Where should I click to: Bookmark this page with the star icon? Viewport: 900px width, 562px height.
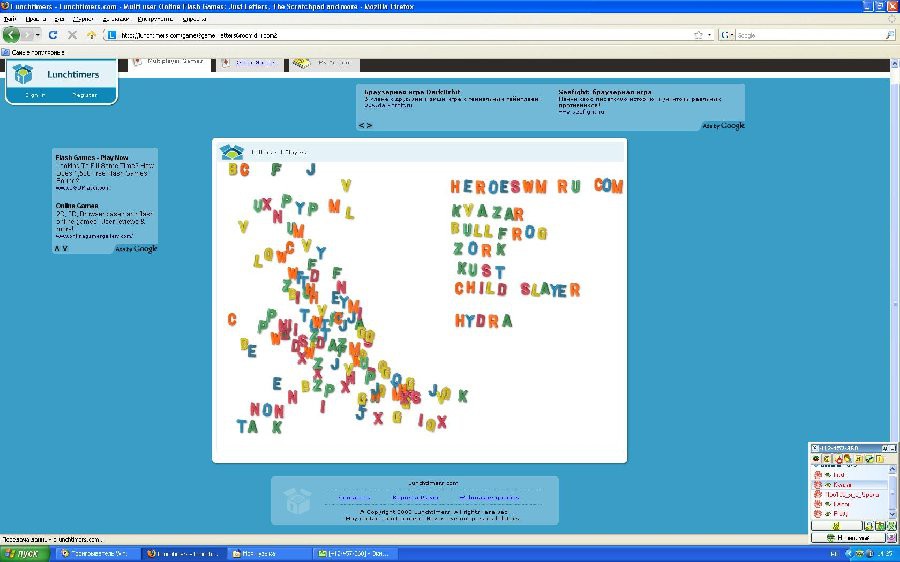698,35
